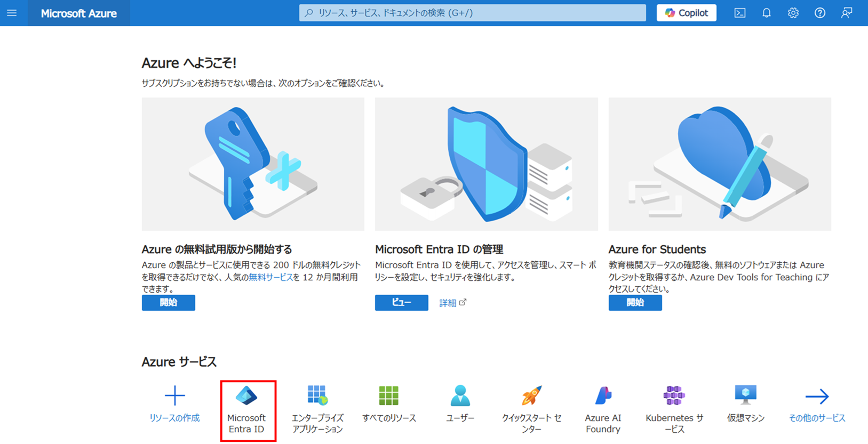
Task: Follow the 無料サービス link
Action: [x=270, y=277]
